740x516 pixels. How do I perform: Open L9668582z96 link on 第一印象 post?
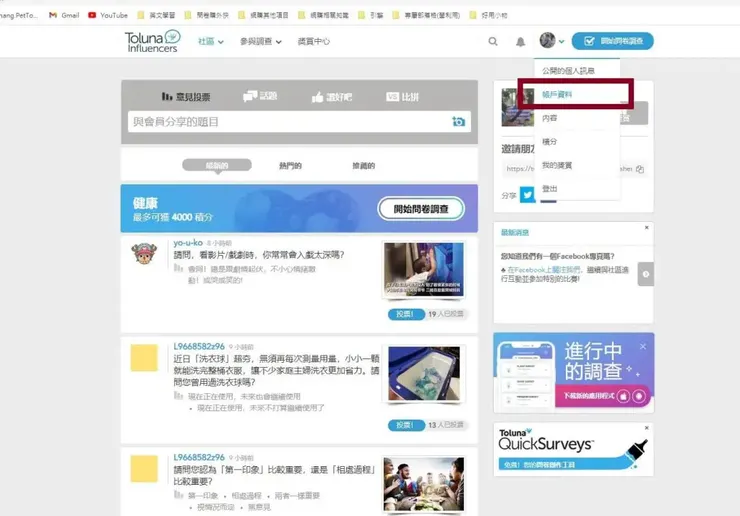(x=199, y=457)
